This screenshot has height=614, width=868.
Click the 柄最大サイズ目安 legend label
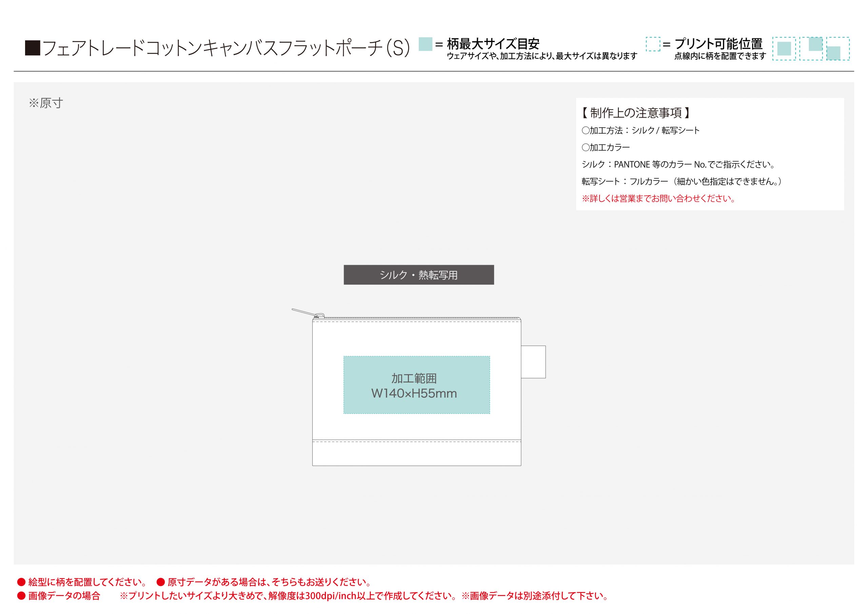[x=493, y=44]
